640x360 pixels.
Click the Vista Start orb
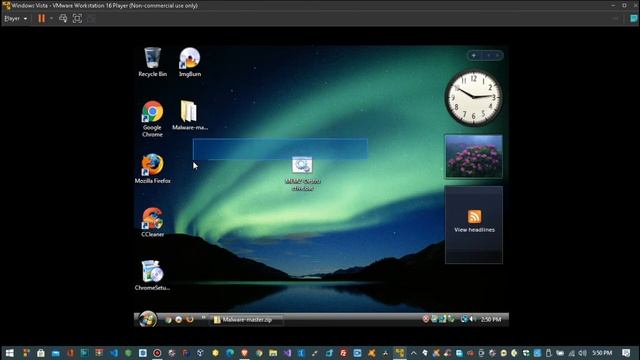click(147, 319)
